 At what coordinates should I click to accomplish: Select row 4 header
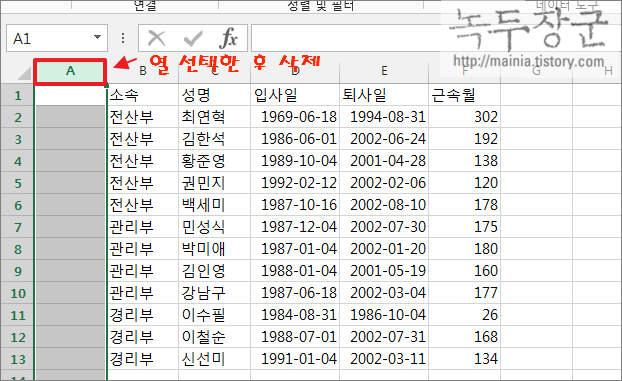[x=17, y=161]
